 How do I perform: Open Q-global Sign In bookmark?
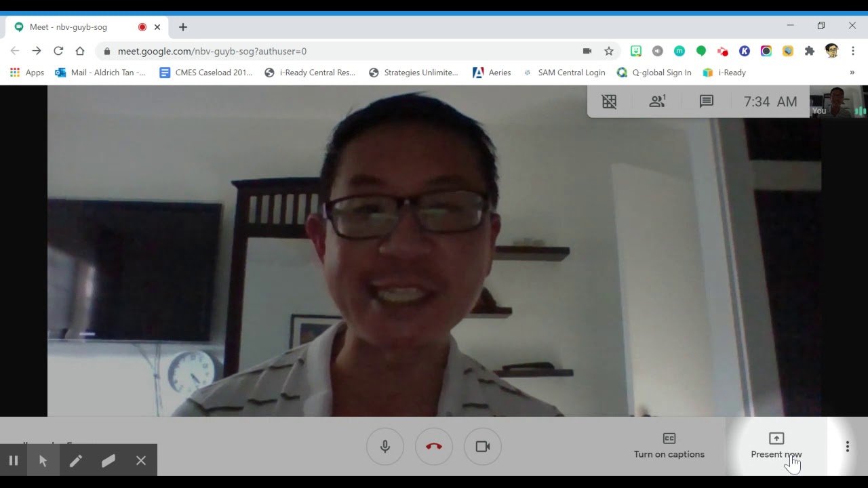click(x=654, y=73)
